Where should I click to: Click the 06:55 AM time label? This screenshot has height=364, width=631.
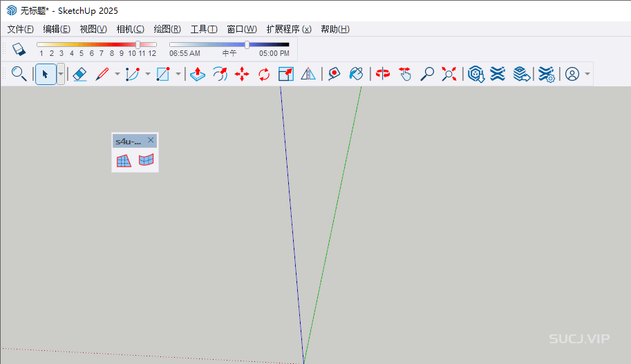click(185, 53)
